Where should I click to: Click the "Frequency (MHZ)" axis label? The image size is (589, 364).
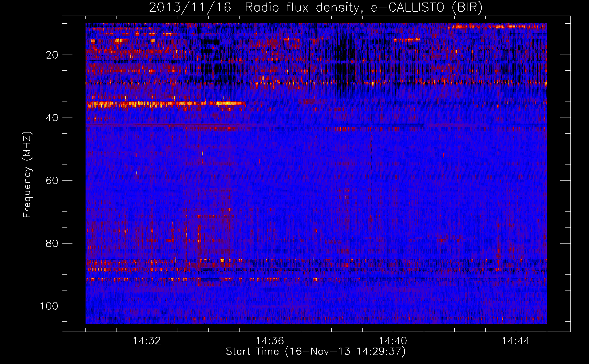tap(28, 175)
